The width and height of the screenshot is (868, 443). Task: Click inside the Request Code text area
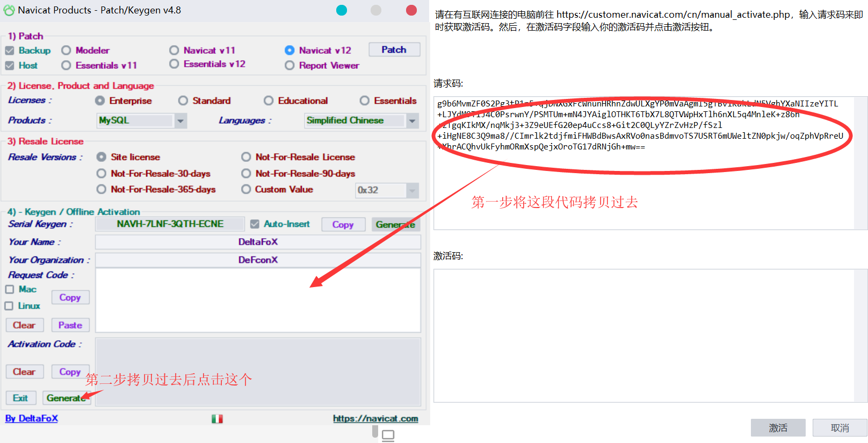coord(258,300)
